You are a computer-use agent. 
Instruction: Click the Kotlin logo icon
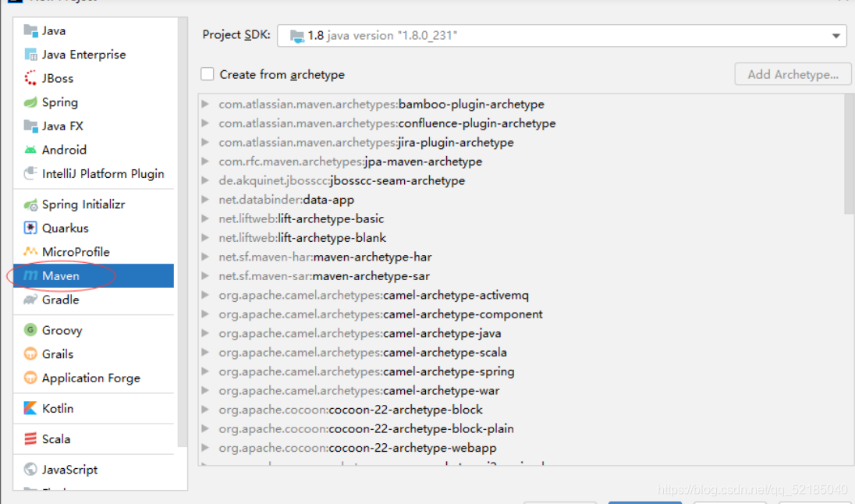click(30, 408)
